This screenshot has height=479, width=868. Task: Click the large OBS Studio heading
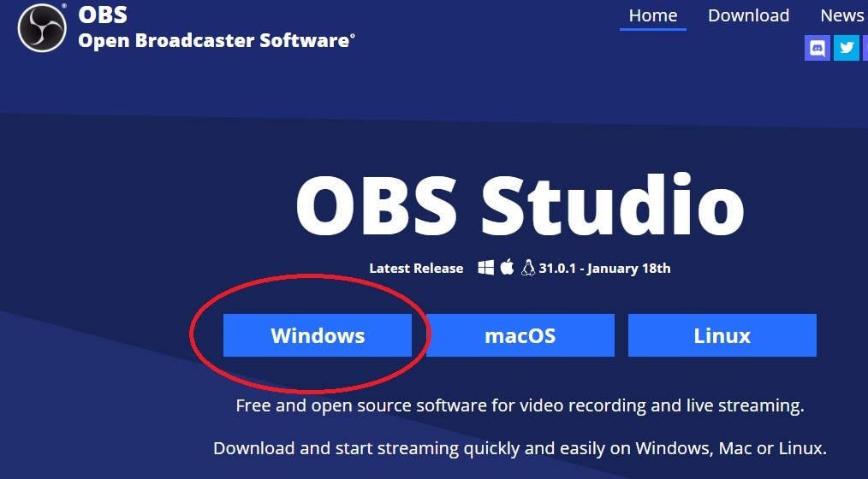(520, 205)
